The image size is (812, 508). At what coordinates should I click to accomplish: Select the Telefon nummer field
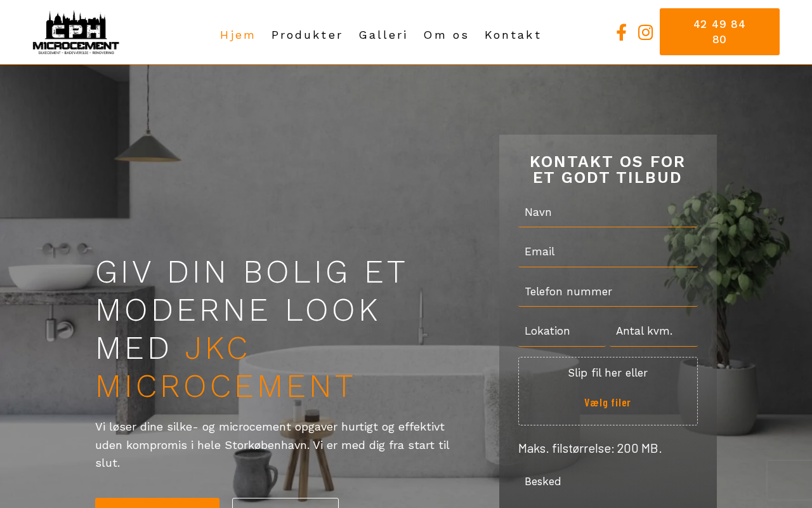(x=608, y=292)
